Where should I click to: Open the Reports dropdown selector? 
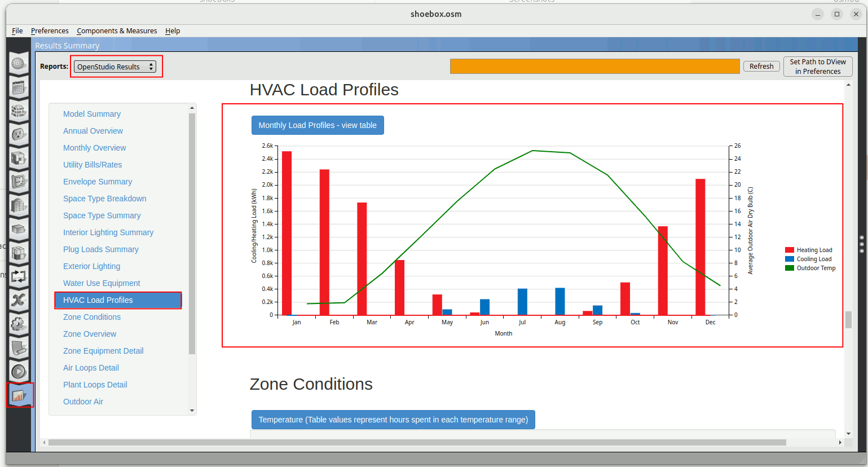coord(116,67)
